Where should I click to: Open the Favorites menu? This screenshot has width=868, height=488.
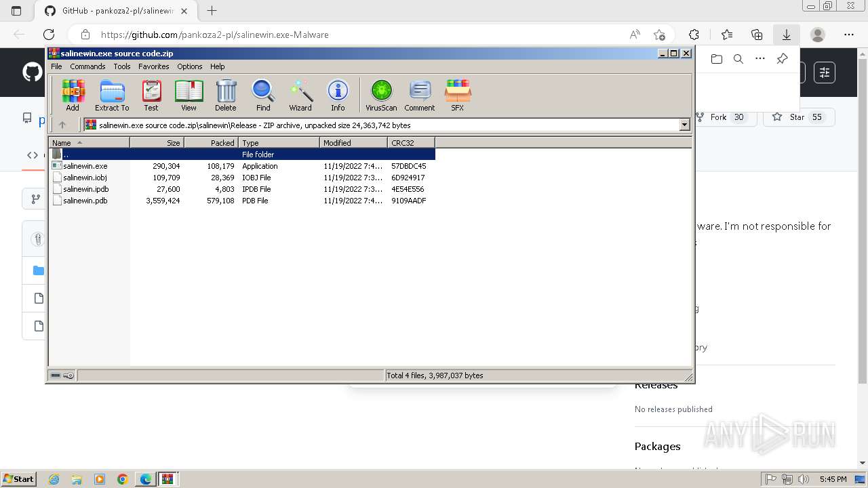coord(154,66)
